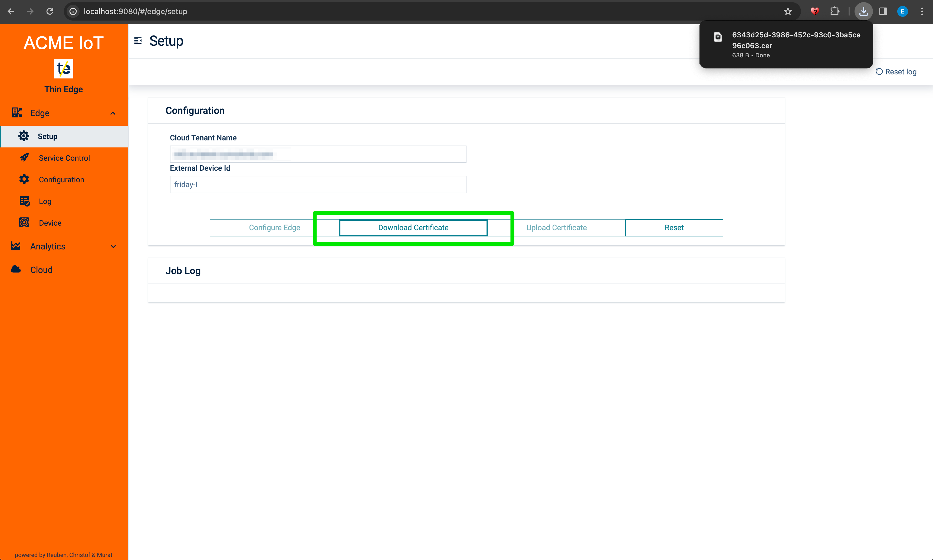Go to Configuration menu item

[61, 180]
